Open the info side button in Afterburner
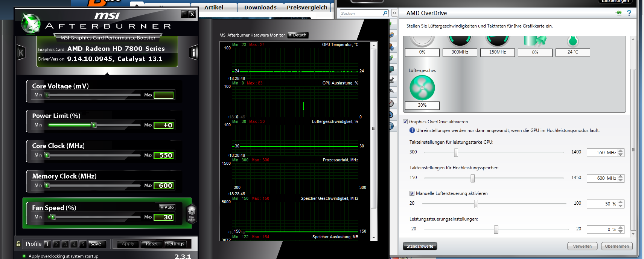This screenshot has height=259, width=644. click(193, 52)
